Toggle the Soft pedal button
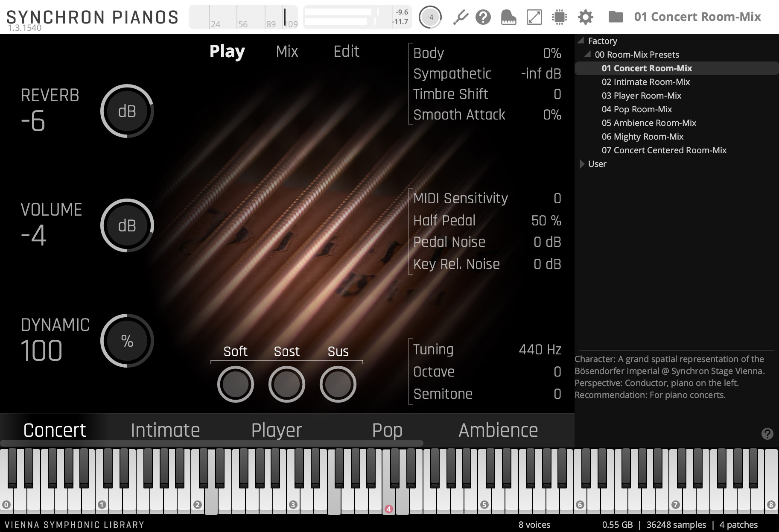Viewport: 779px width, 532px height. click(x=236, y=384)
